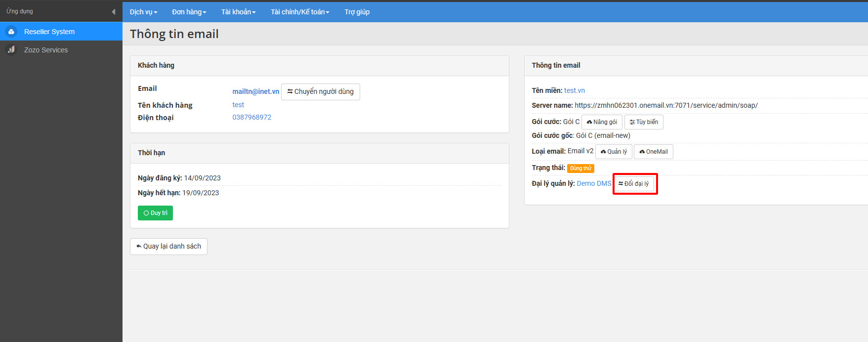
Task: Click the Nâng gói upgrade button
Action: tap(602, 122)
